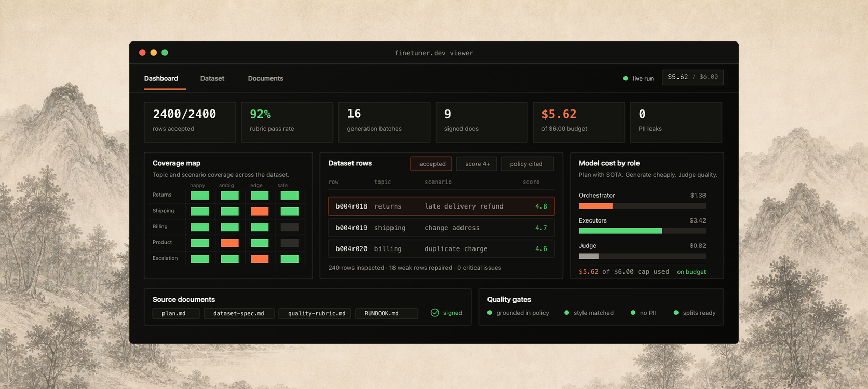Click the no PII status dot
868x389 pixels.
(x=633, y=313)
